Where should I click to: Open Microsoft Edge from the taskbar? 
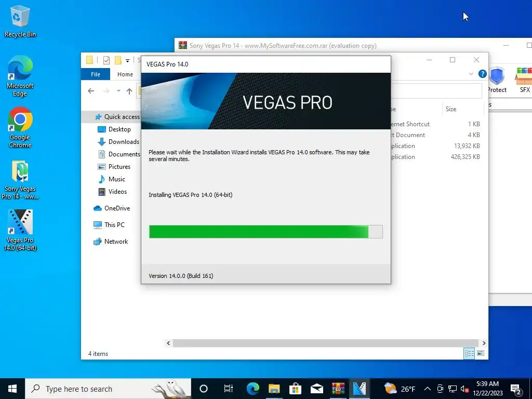[253, 389]
